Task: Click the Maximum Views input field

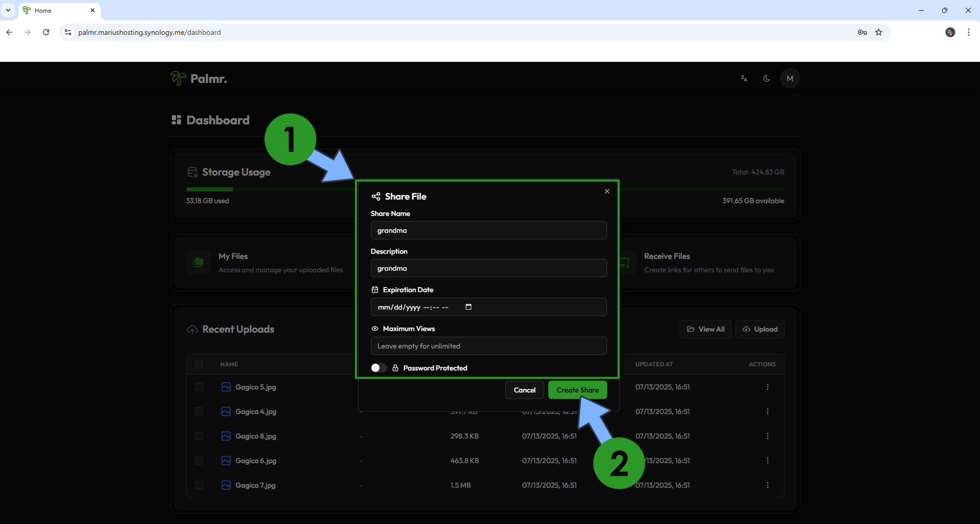Action: (488, 346)
